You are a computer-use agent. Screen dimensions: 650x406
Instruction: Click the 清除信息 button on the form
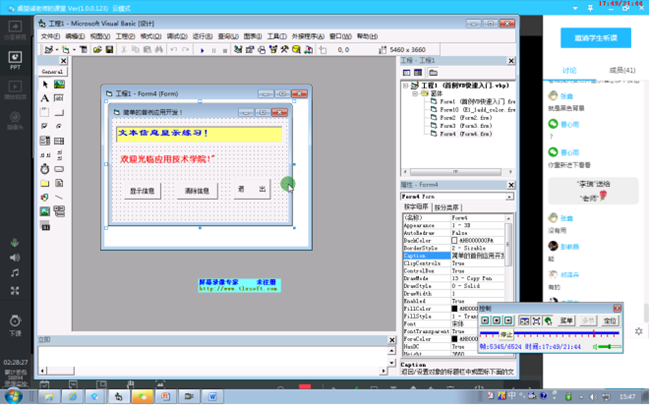pyautogui.click(x=197, y=191)
